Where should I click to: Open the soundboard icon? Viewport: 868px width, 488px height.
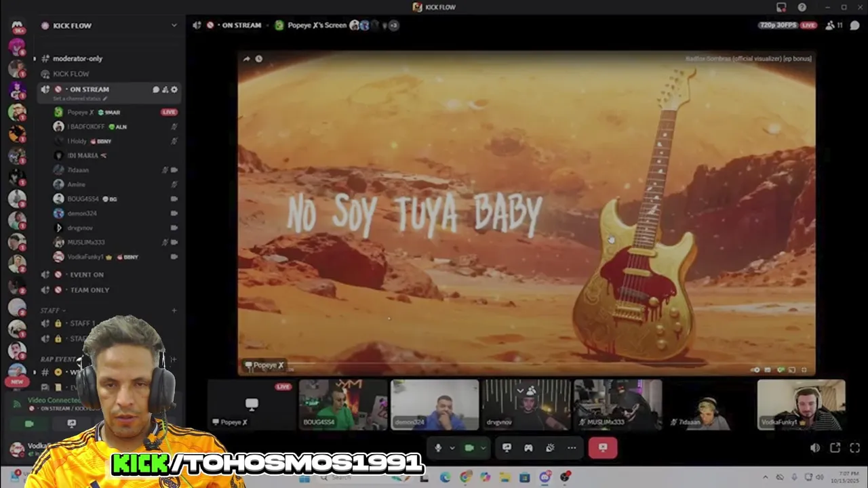pyautogui.click(x=550, y=448)
